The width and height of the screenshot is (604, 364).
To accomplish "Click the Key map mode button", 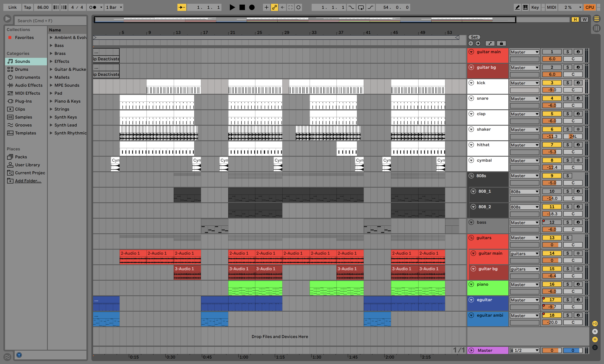I will pyautogui.click(x=535, y=7).
